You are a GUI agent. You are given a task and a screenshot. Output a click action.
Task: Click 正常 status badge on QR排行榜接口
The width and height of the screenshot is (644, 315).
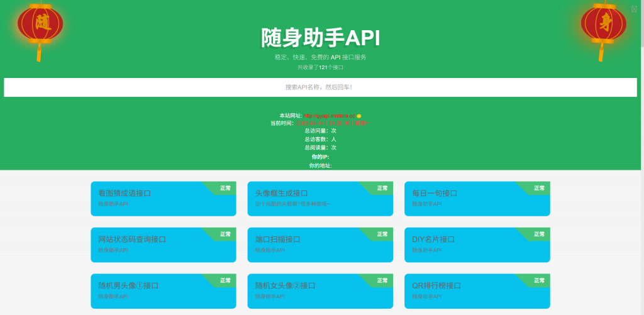click(539, 280)
